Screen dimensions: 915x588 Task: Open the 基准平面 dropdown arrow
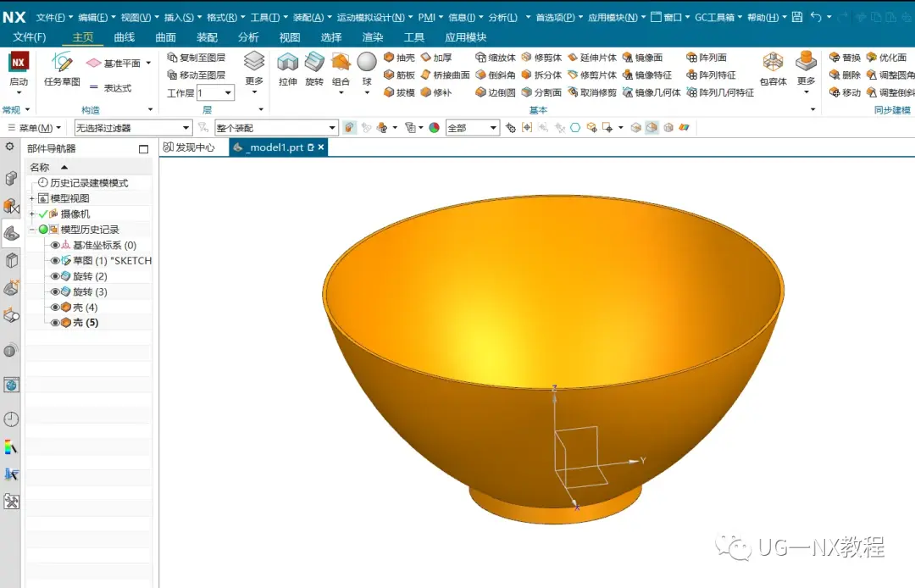(x=148, y=63)
